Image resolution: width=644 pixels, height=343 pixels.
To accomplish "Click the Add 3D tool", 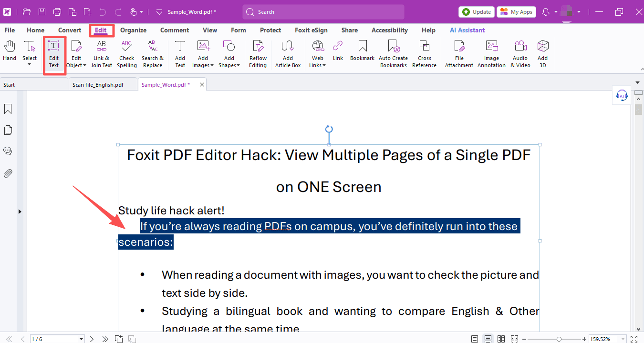I will point(543,54).
